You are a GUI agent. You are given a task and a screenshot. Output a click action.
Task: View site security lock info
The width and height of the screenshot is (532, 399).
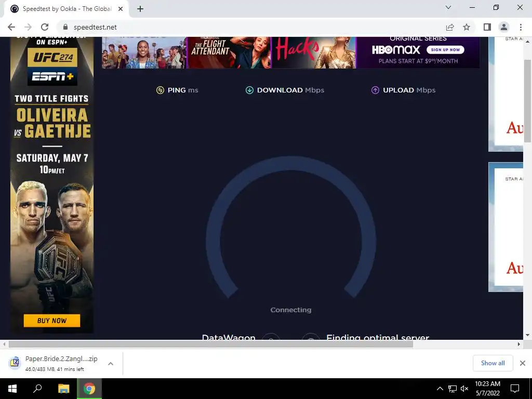[x=66, y=27]
